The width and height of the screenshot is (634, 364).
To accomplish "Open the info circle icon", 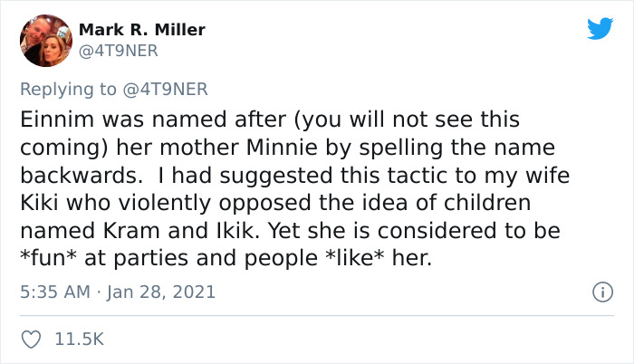I will pos(598,292).
